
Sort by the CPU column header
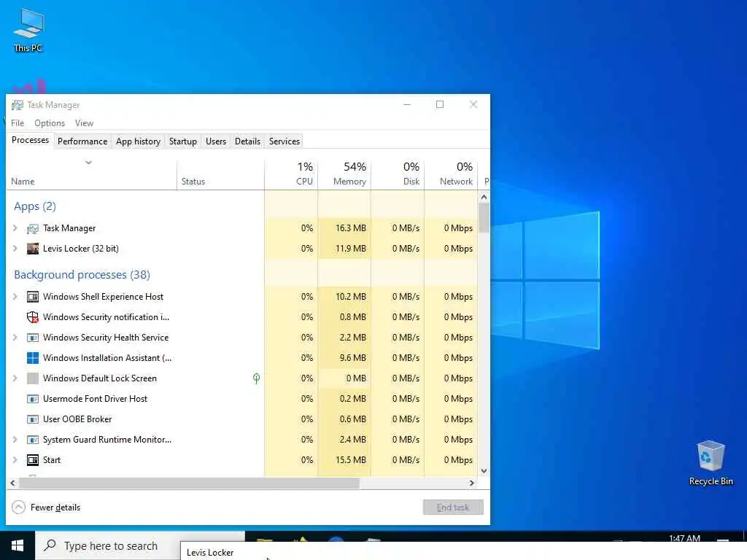tap(291, 174)
